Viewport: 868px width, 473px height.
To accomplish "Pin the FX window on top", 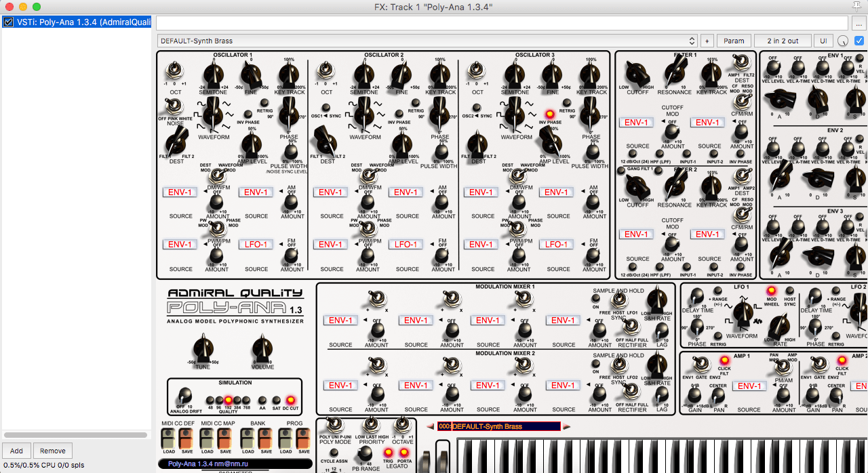I will point(856,7).
